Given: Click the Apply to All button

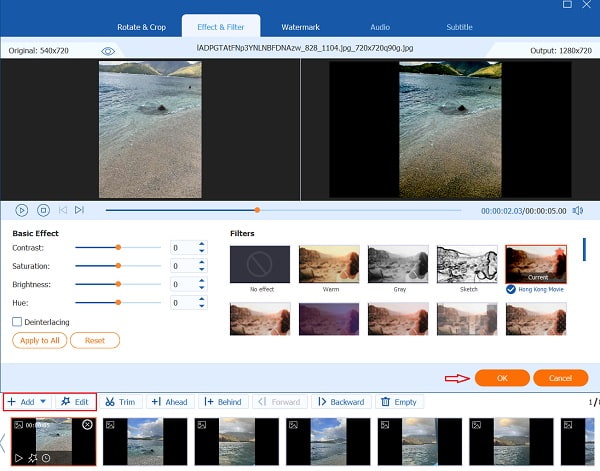Looking at the screenshot, I should pos(39,341).
